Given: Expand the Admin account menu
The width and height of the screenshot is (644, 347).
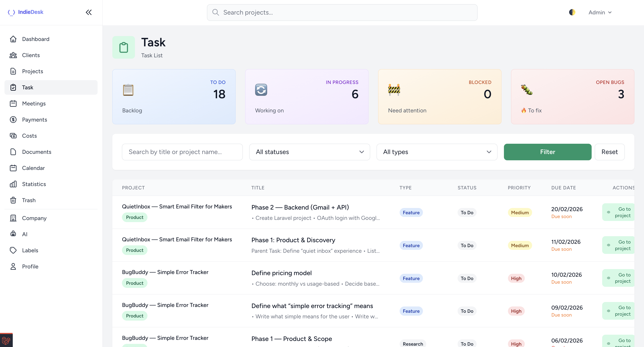Looking at the screenshot, I should pyautogui.click(x=600, y=12).
